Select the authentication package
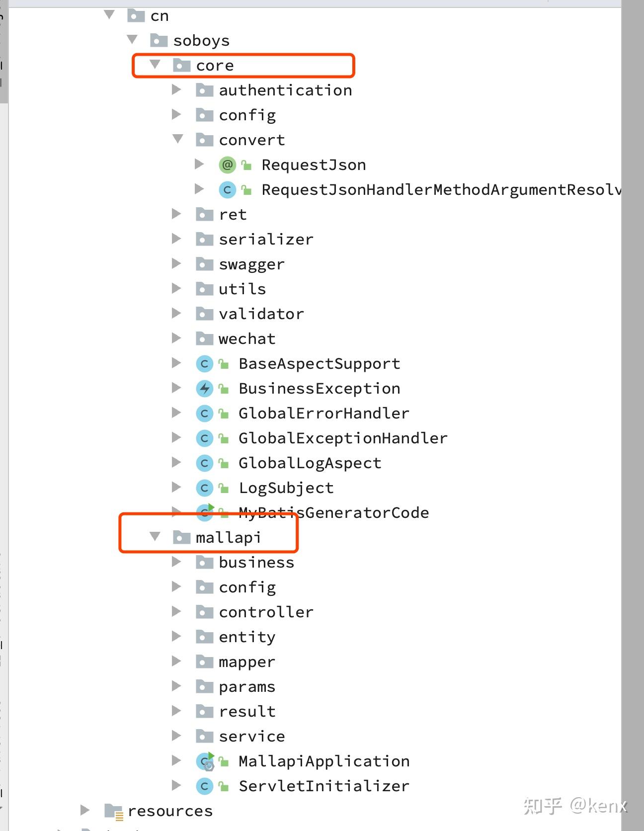The height and width of the screenshot is (831, 644). click(286, 90)
